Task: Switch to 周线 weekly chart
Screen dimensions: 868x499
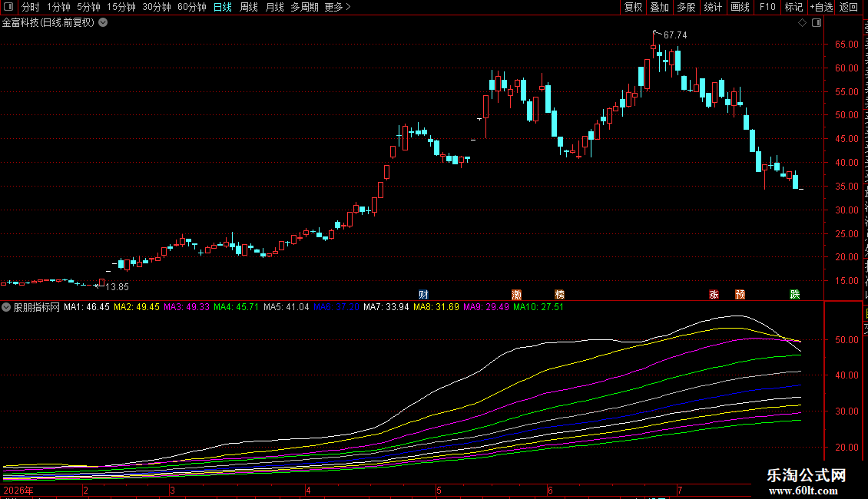Action: pos(249,7)
